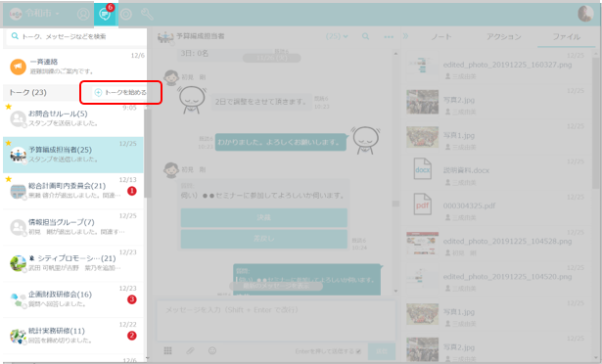Toggle Enterを押して送信する checkbox

(x=358, y=351)
